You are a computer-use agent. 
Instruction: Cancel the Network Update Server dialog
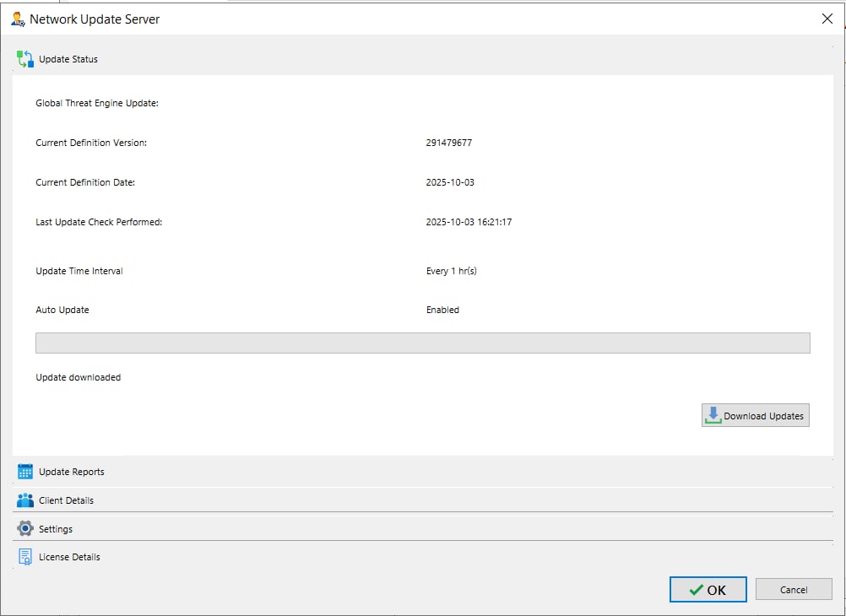794,590
